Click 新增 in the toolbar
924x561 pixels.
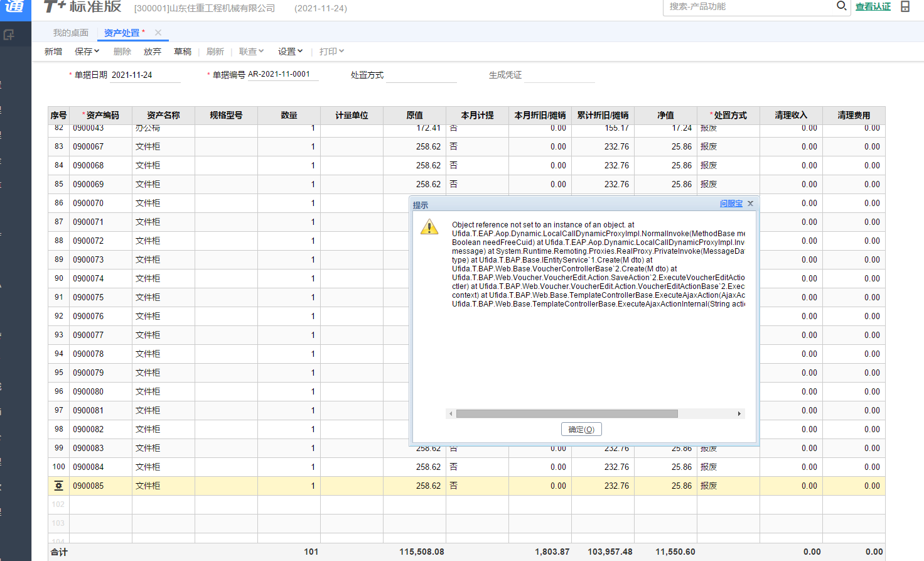pos(53,52)
